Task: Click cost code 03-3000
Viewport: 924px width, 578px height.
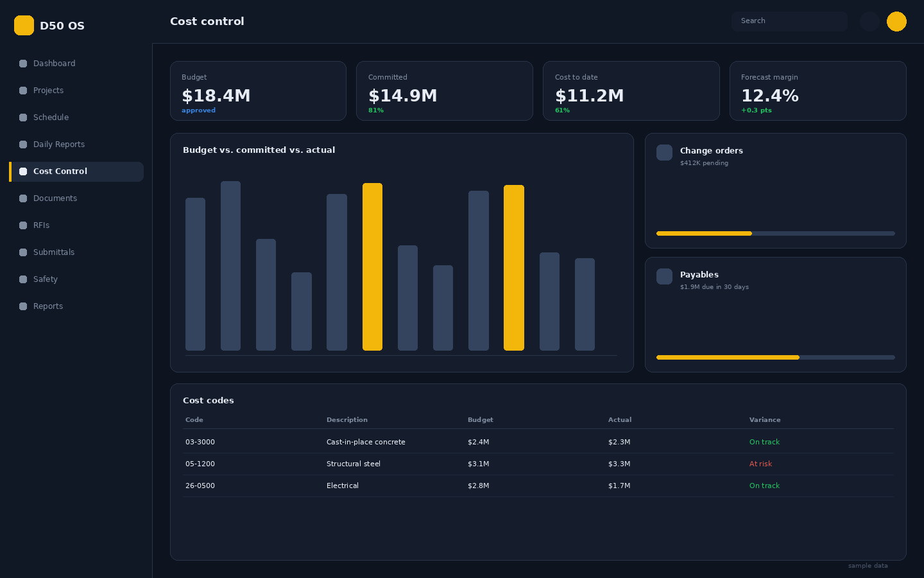Action: click(x=200, y=442)
